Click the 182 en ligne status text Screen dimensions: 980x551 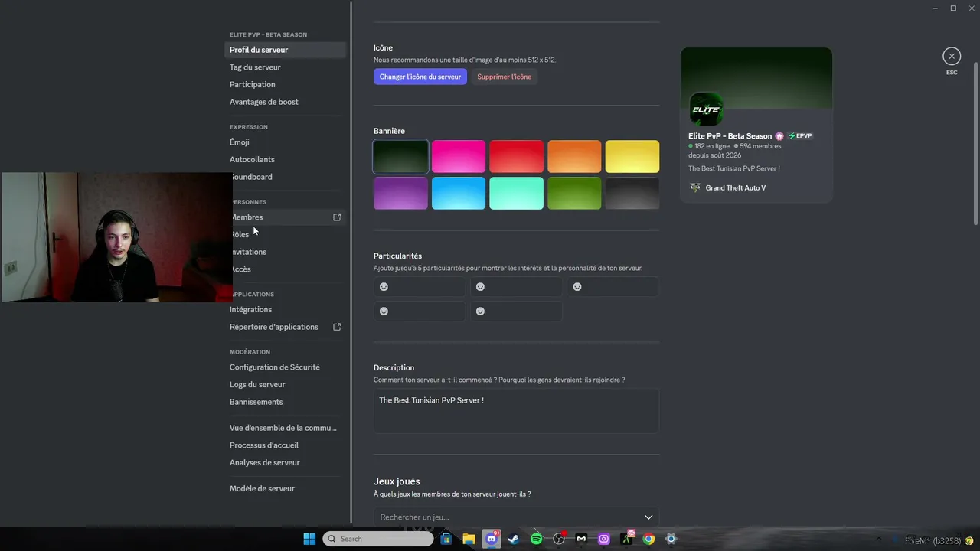[x=712, y=146]
